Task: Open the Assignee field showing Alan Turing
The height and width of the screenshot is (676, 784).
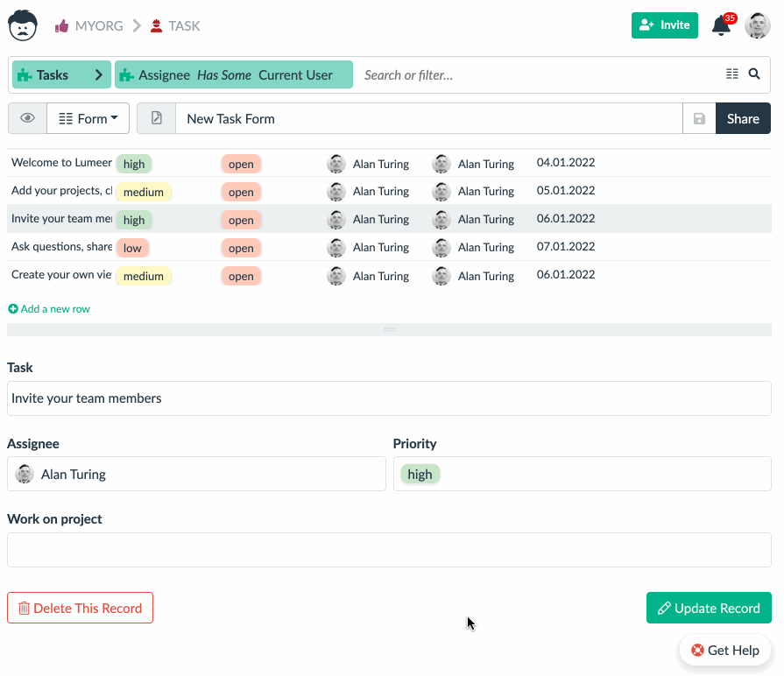Action: (196, 474)
